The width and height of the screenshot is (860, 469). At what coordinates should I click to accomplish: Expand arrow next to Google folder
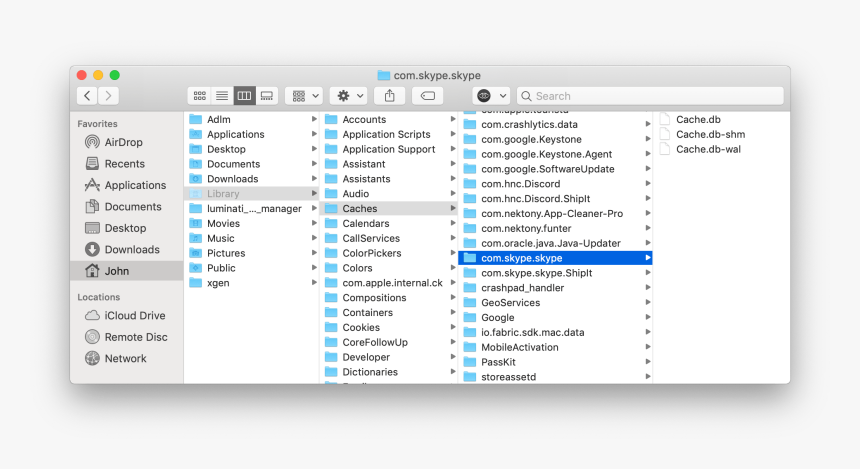click(648, 317)
